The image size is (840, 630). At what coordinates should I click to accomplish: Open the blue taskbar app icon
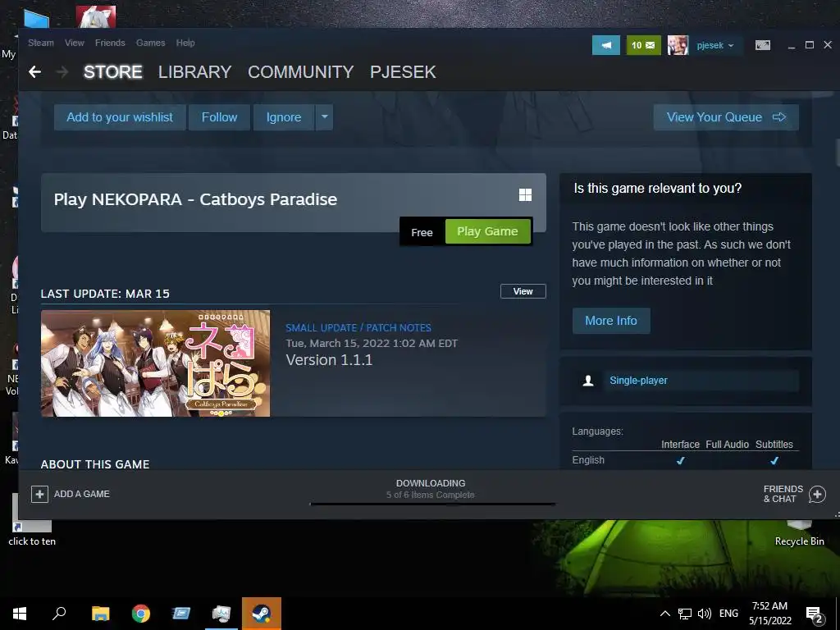[181, 614]
